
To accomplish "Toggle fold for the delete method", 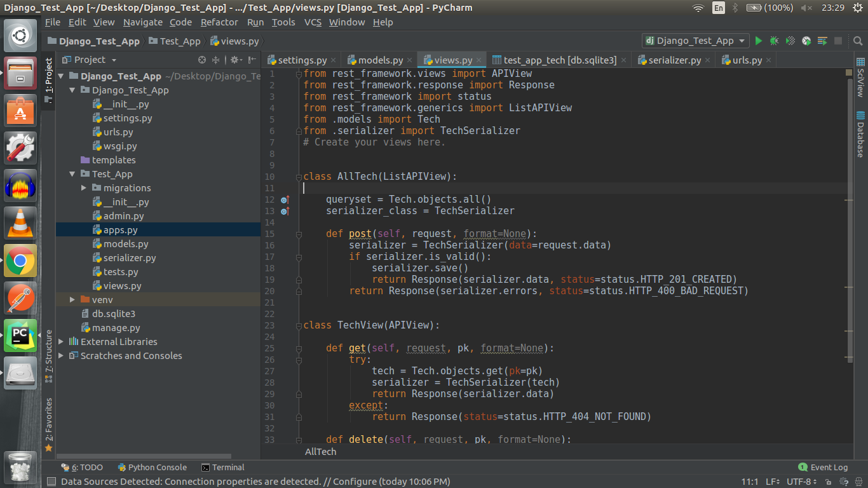I will click(299, 440).
